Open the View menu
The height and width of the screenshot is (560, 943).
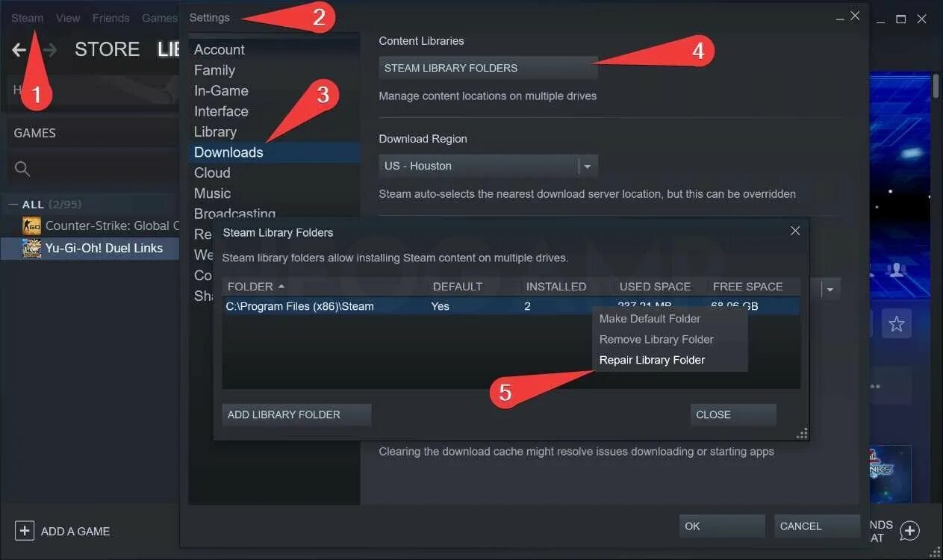68,18
